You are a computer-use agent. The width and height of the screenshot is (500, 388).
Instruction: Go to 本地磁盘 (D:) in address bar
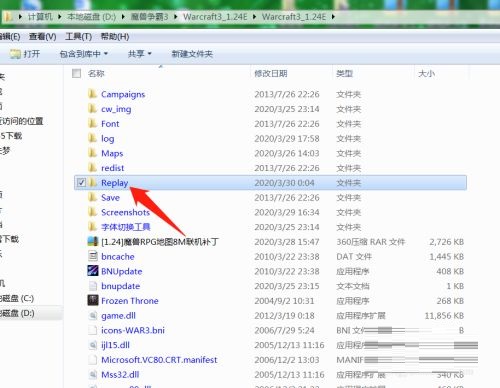click(x=91, y=16)
